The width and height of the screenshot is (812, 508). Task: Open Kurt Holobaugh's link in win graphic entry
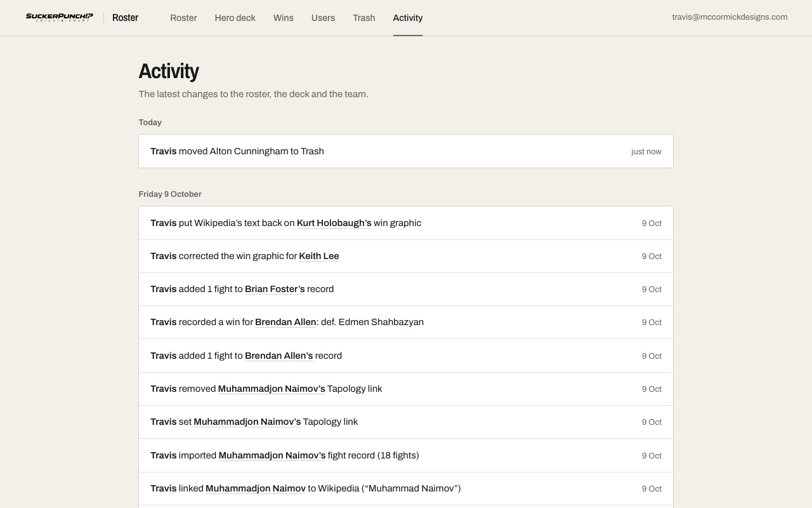click(334, 223)
